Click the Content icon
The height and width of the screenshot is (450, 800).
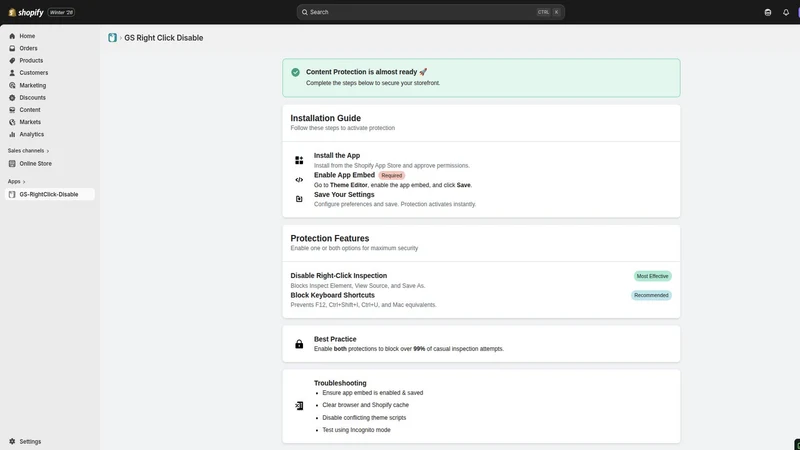[x=12, y=110]
